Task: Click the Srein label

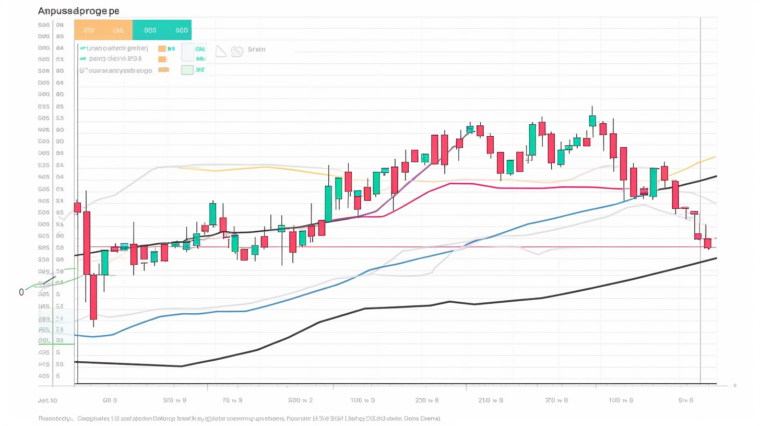Action: 257,49
